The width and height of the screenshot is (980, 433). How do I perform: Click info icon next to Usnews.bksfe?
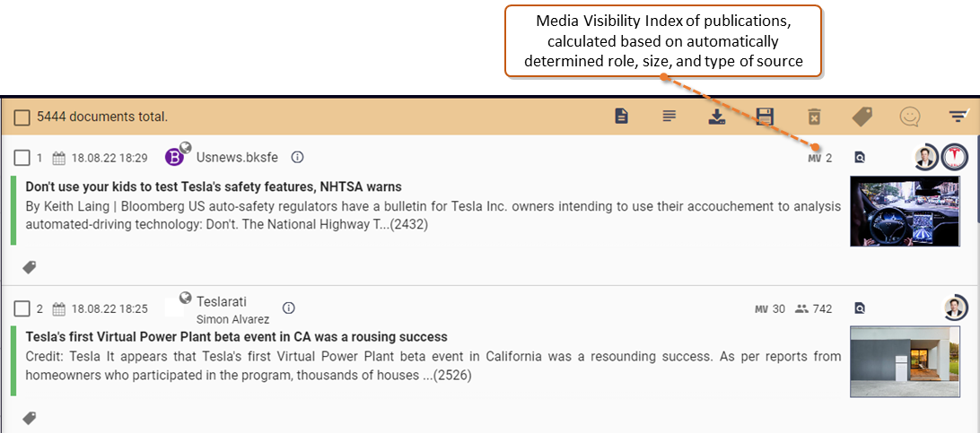(298, 157)
